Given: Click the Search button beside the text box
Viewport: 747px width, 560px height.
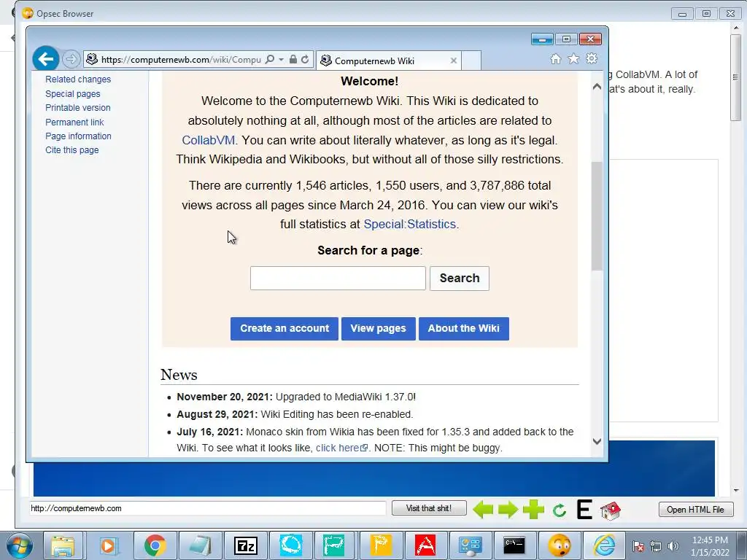Looking at the screenshot, I should pyautogui.click(x=460, y=278).
